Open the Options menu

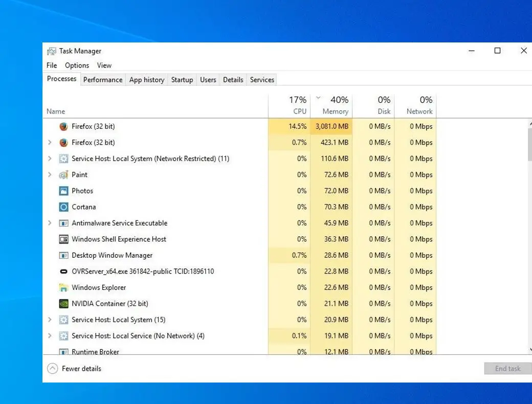77,65
